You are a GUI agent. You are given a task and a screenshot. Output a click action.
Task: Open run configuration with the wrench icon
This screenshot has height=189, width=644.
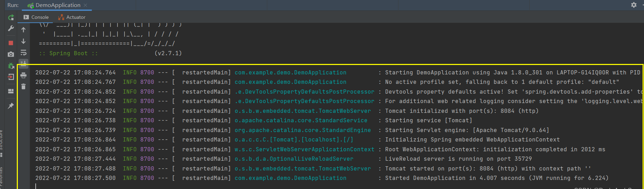pos(11,29)
